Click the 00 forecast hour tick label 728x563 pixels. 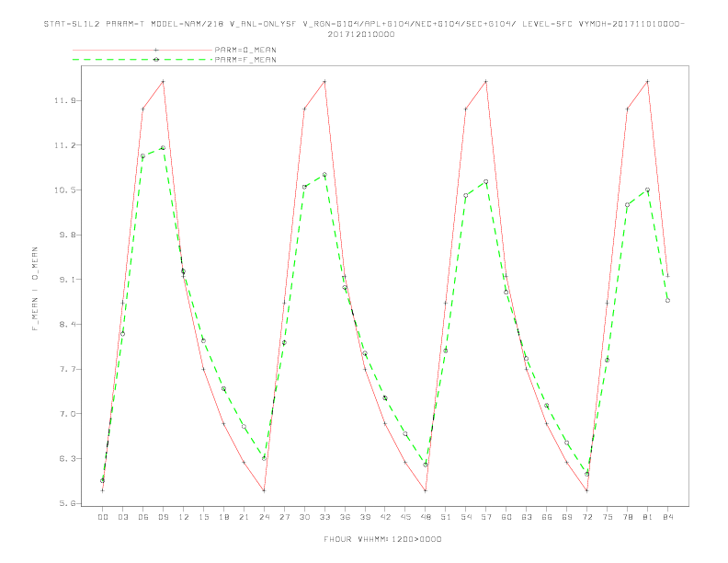[103, 517]
